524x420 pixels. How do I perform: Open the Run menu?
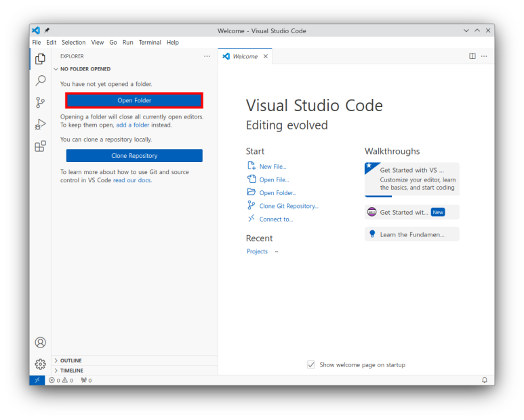point(127,43)
